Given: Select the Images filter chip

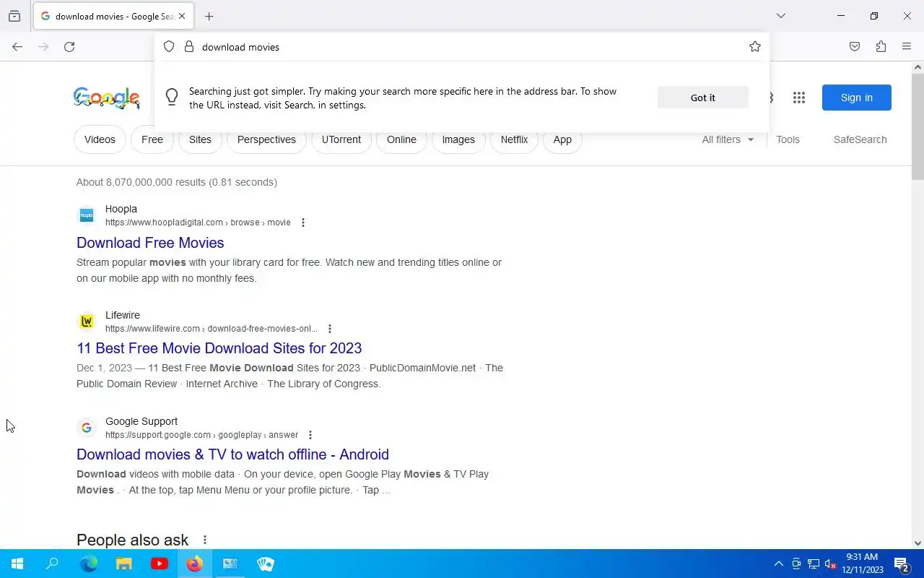Looking at the screenshot, I should point(458,139).
